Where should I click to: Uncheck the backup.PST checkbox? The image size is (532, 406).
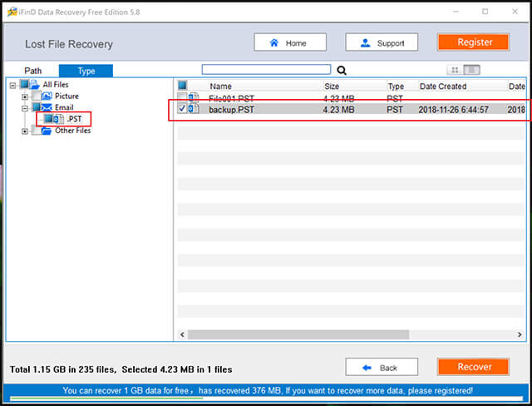tap(183, 109)
